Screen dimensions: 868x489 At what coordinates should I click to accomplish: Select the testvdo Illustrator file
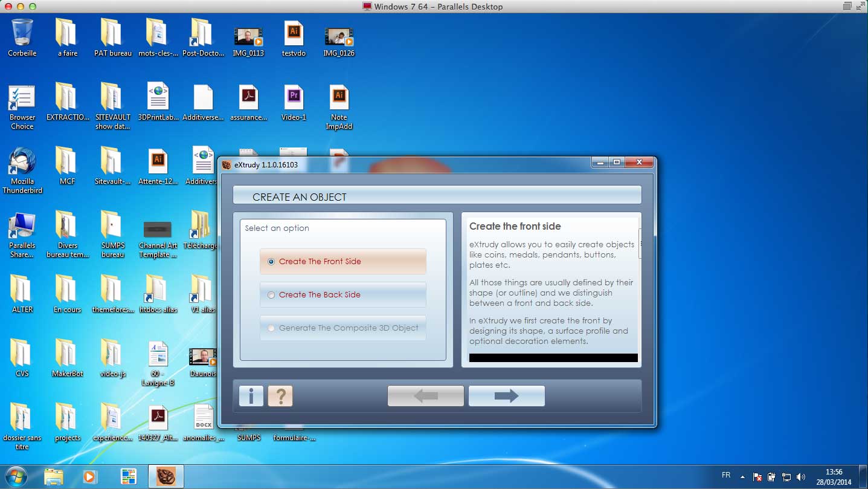(294, 38)
